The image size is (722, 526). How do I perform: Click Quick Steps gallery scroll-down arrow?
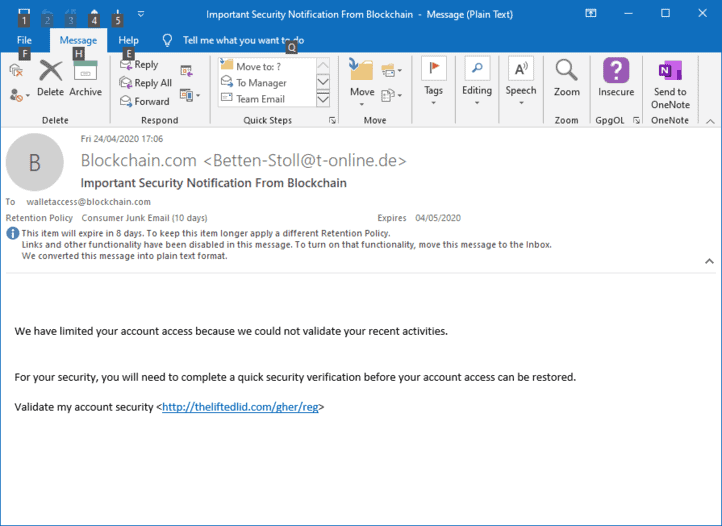tap(323, 82)
